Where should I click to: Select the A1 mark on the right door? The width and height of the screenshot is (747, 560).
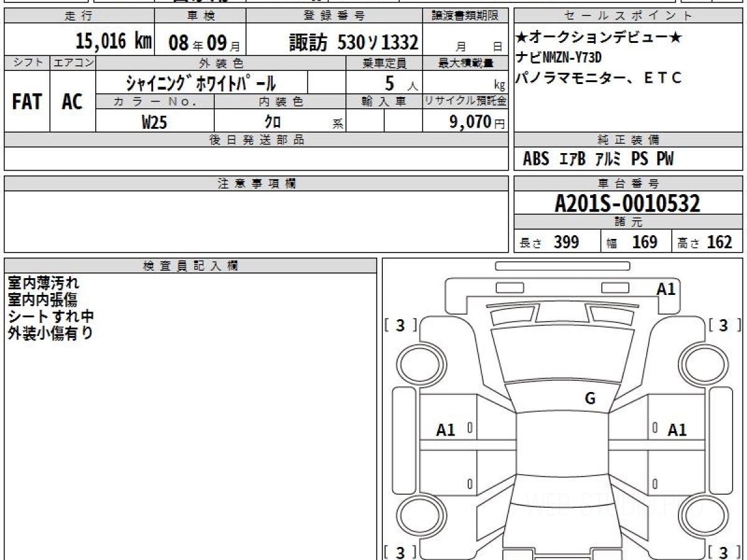[x=677, y=429]
